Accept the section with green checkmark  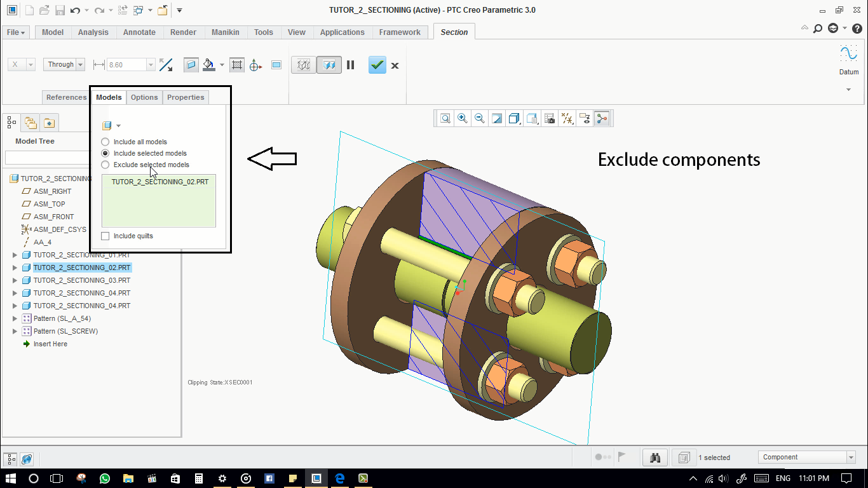[x=377, y=65]
